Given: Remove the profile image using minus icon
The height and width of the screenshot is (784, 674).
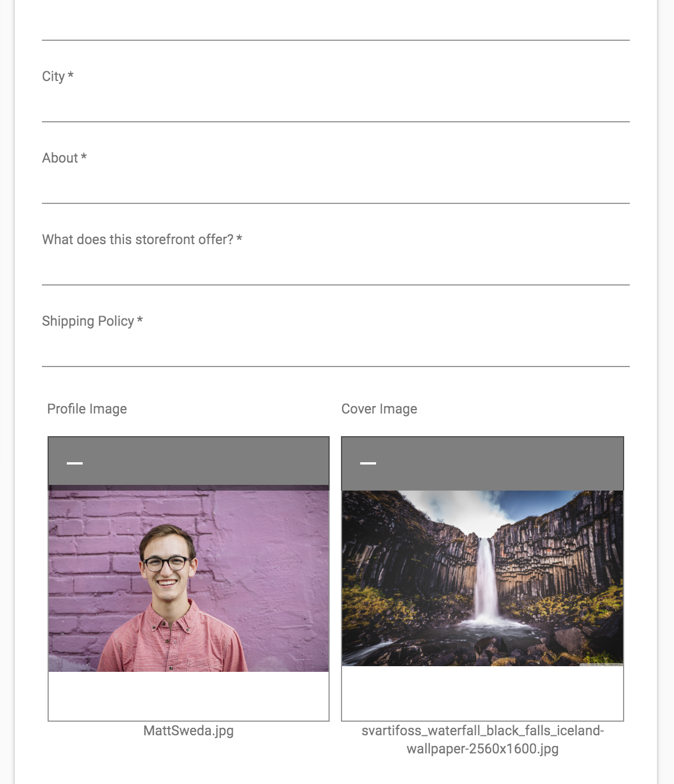Looking at the screenshot, I should point(75,463).
